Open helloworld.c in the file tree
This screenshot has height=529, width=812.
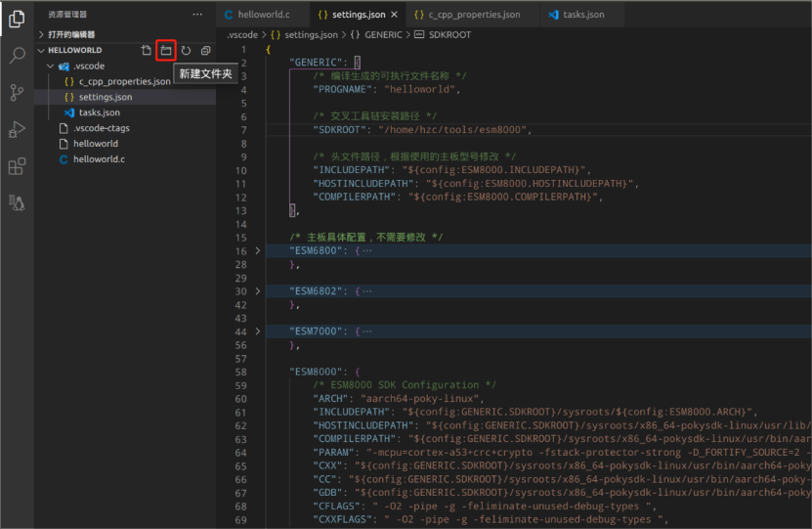pos(125,159)
